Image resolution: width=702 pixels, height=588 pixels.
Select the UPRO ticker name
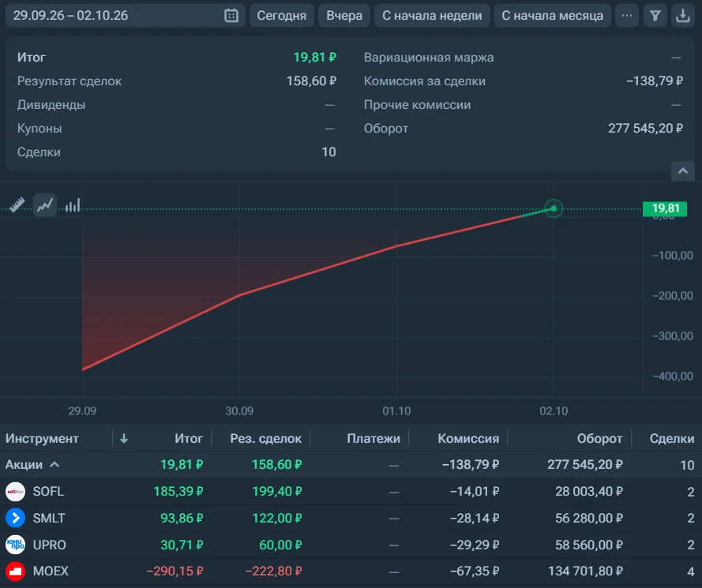[49, 545]
